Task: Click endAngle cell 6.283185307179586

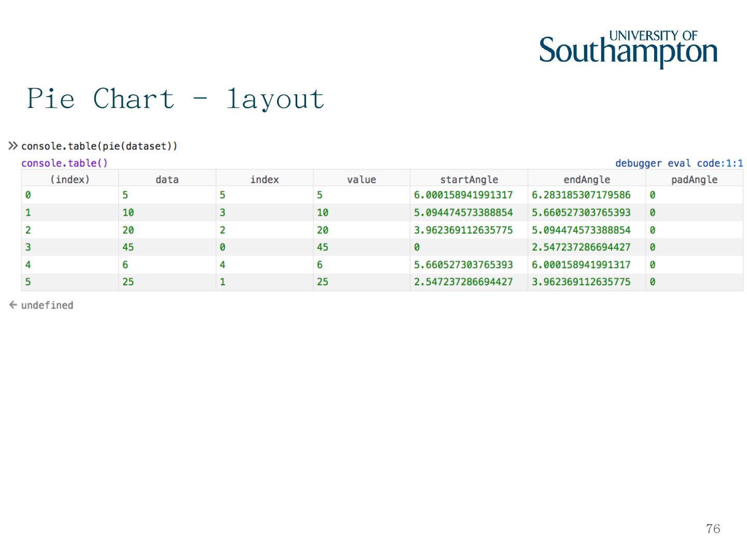Action: coord(581,195)
